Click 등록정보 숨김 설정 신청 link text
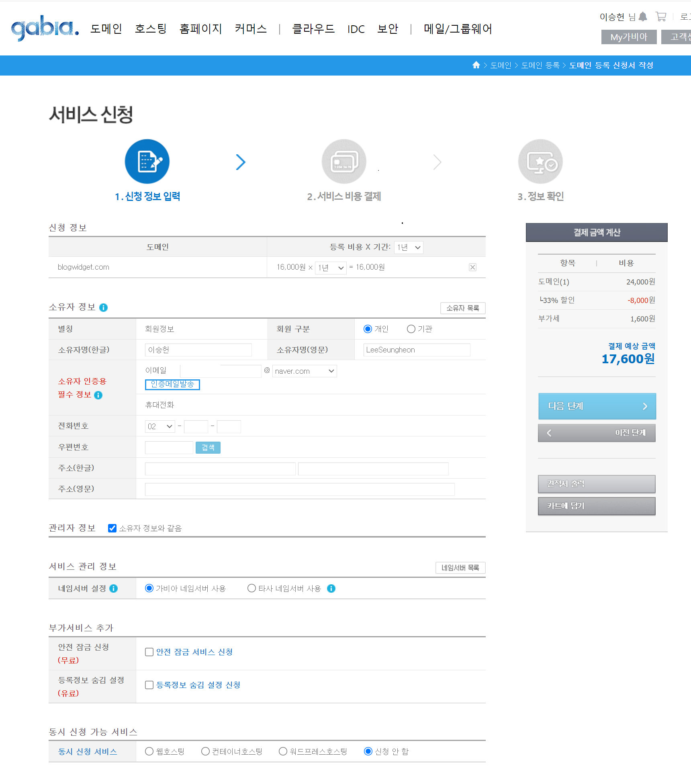The height and width of the screenshot is (784, 691). (198, 685)
